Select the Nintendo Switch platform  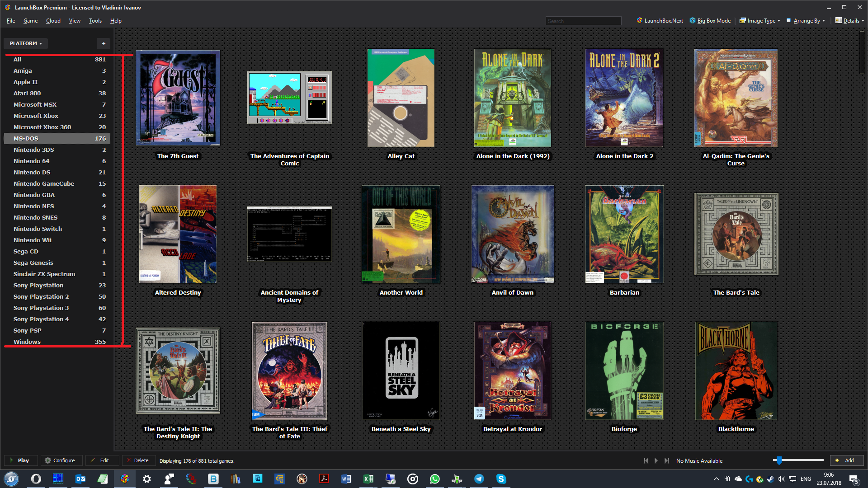click(x=57, y=229)
